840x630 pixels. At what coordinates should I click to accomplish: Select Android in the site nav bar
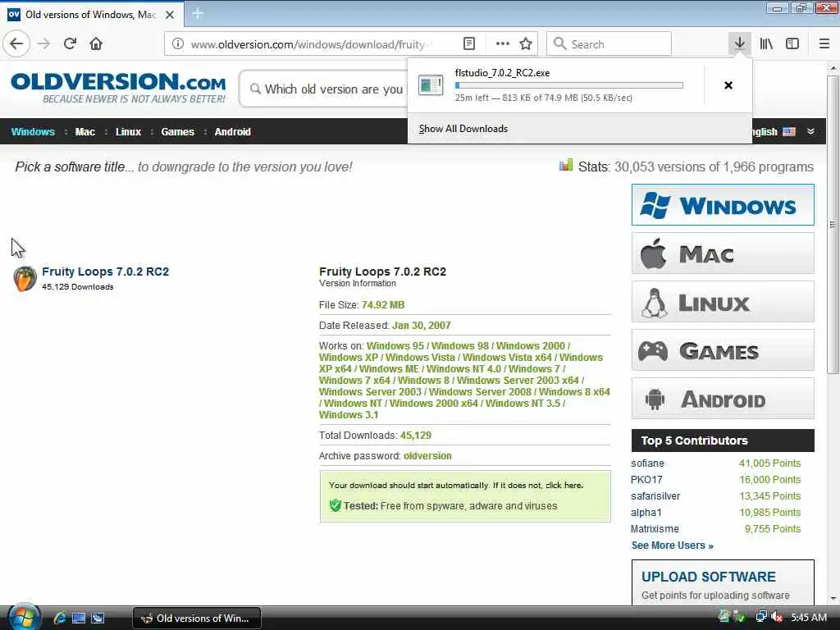click(x=232, y=132)
